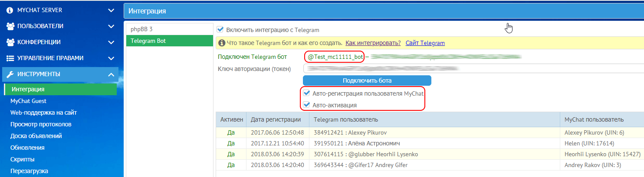Screen dimensions: 644x177
Task: Click the users group icon beside Пользователи
Action: (10, 26)
